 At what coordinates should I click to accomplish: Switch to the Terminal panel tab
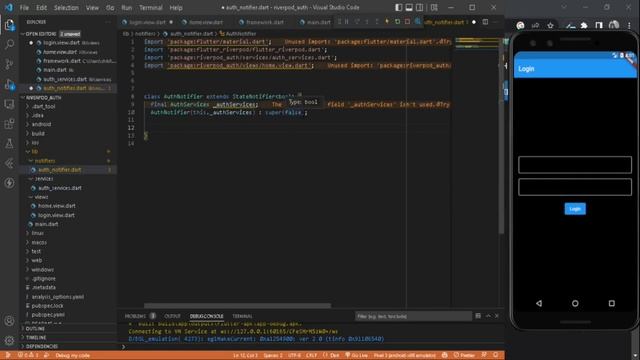[x=242, y=316]
